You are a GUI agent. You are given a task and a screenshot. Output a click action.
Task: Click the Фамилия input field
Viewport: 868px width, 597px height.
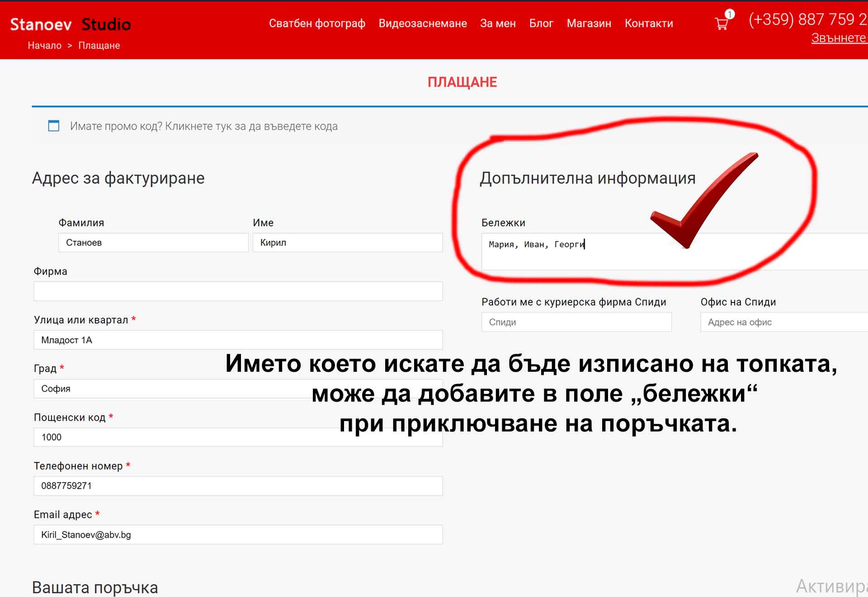coord(153,242)
